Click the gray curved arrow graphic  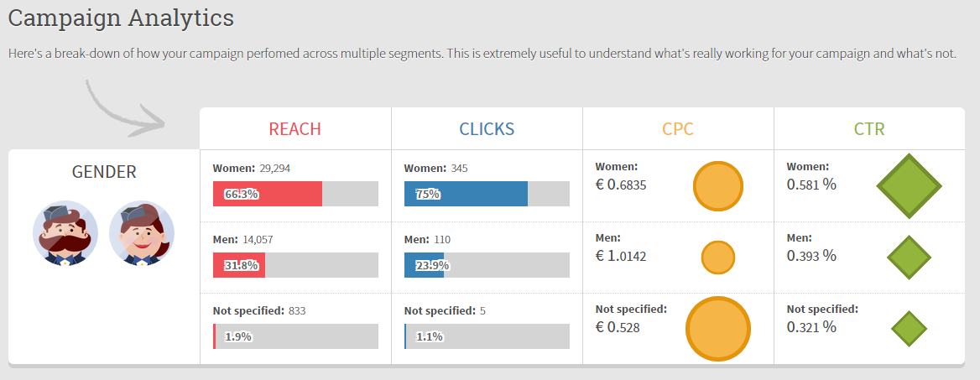click(x=124, y=107)
